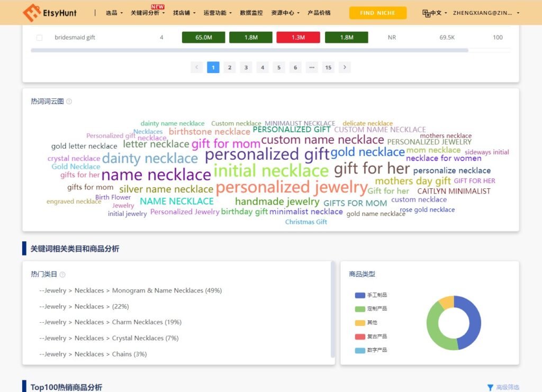The height and width of the screenshot is (392, 542).
Task: Go to page 15 in pagination
Action: pyautogui.click(x=328, y=67)
